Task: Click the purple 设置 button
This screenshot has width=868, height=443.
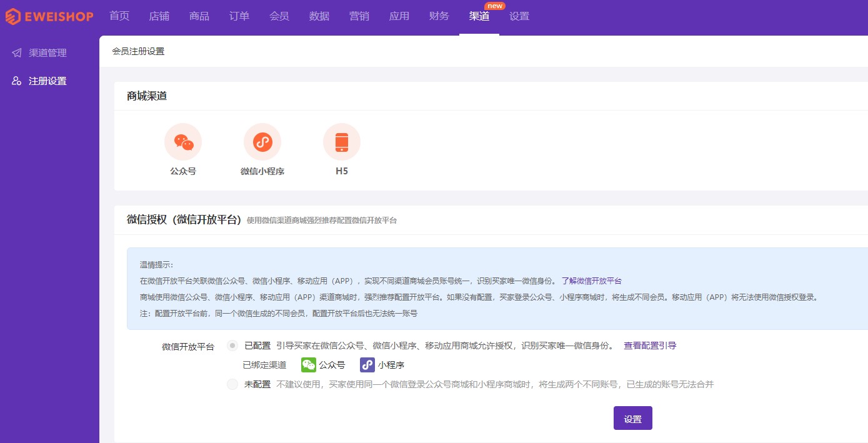Action: 633,418
